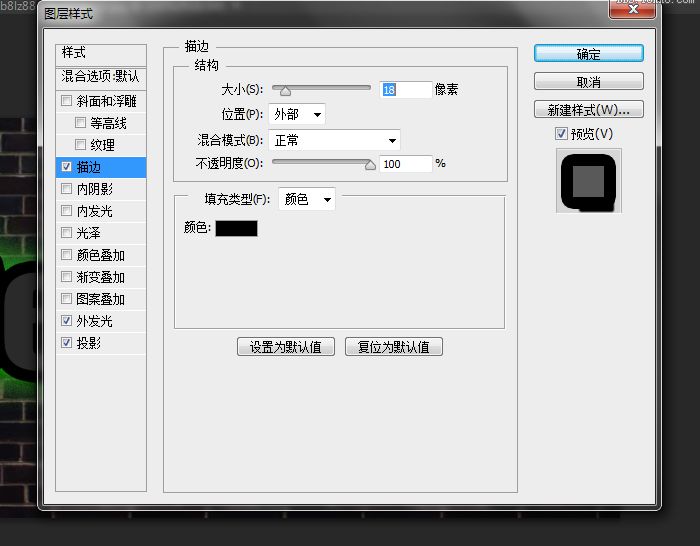Enable the 内阴影 checkbox
The width and height of the screenshot is (700, 546).
click(66, 188)
